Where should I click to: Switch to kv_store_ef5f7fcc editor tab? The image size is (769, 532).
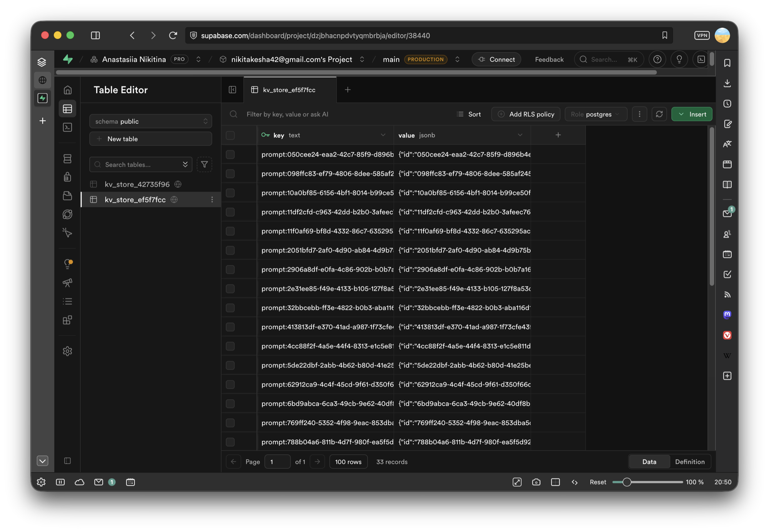(290, 90)
